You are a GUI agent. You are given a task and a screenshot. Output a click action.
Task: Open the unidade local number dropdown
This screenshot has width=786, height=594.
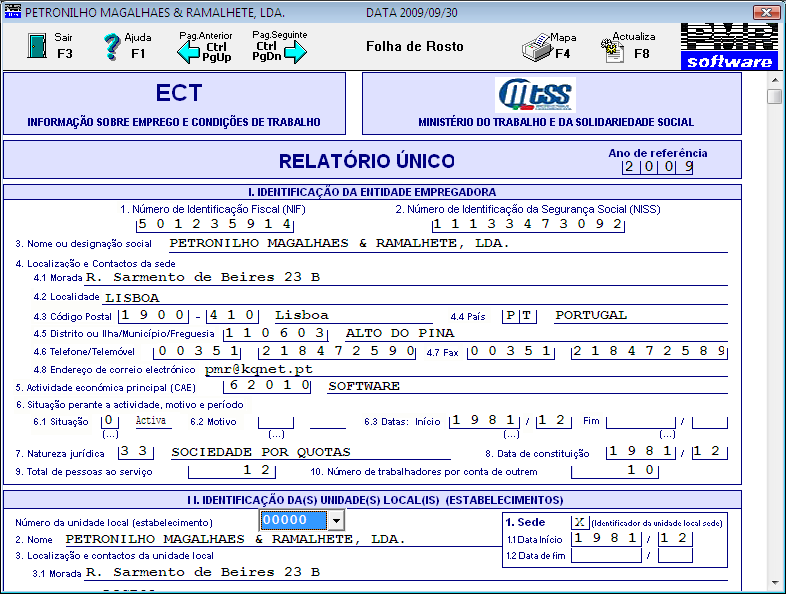(336, 520)
